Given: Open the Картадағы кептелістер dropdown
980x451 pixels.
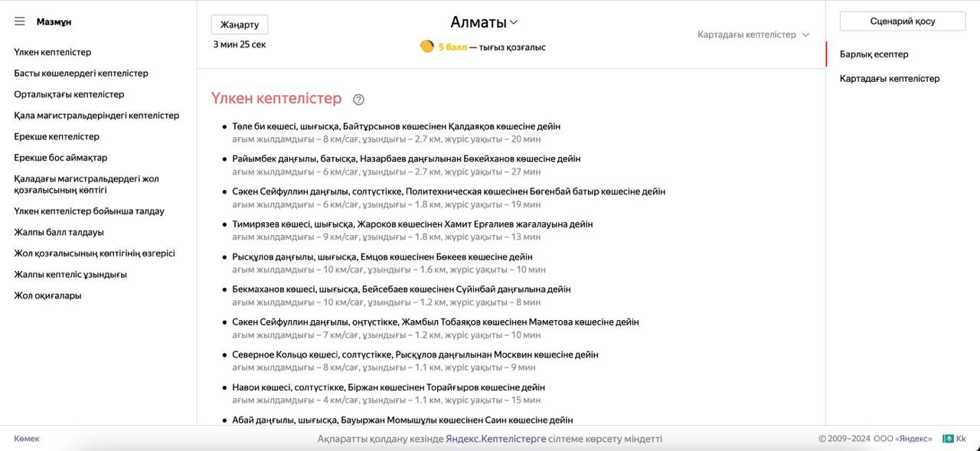Looking at the screenshot, I should (753, 35).
